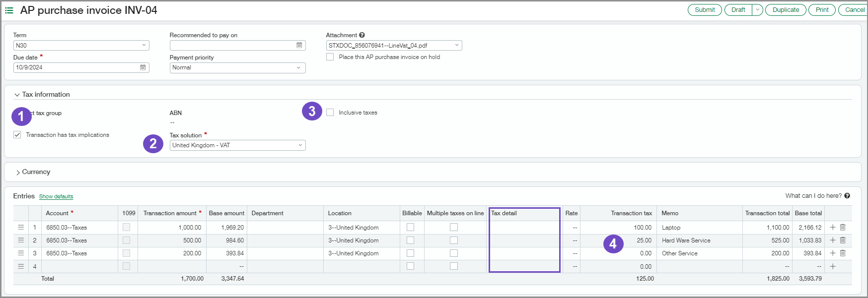This screenshot has height=298, width=868.
Task: Click the Attachment help question icon
Action: (x=362, y=35)
